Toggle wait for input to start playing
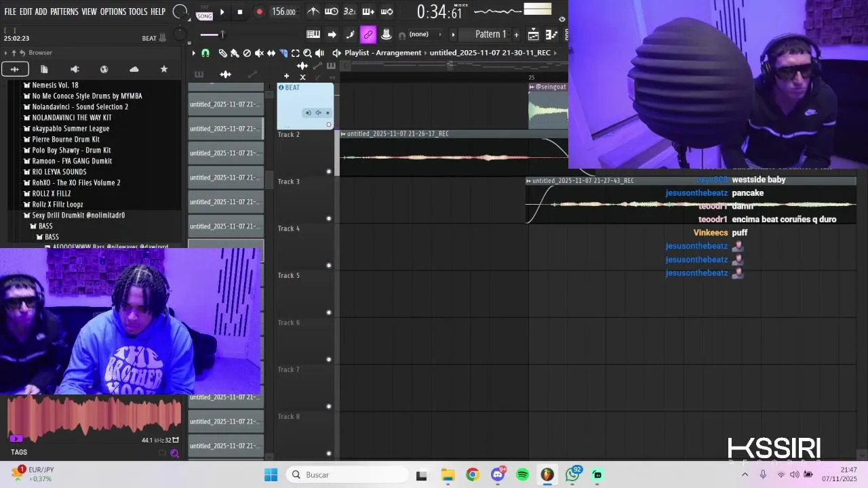Viewport: 868px width, 488px height. [x=331, y=12]
